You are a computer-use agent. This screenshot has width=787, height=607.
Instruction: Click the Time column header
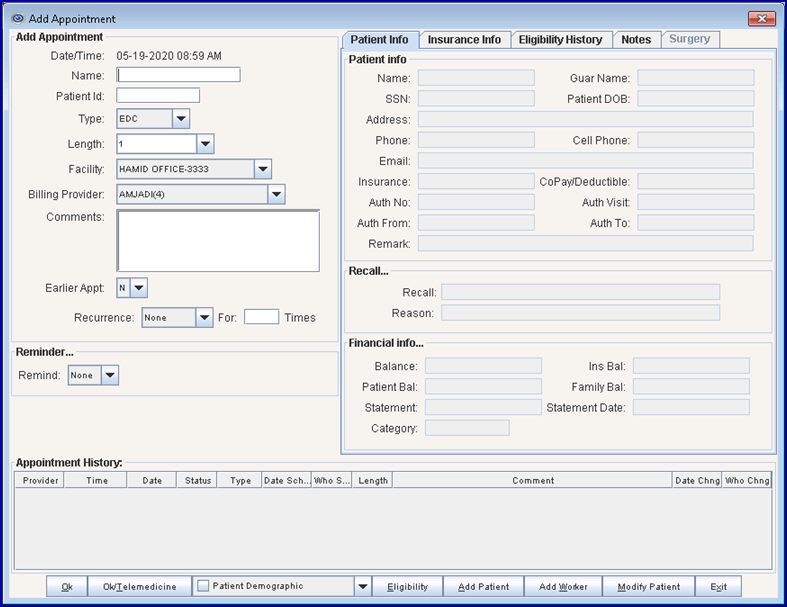pos(96,480)
